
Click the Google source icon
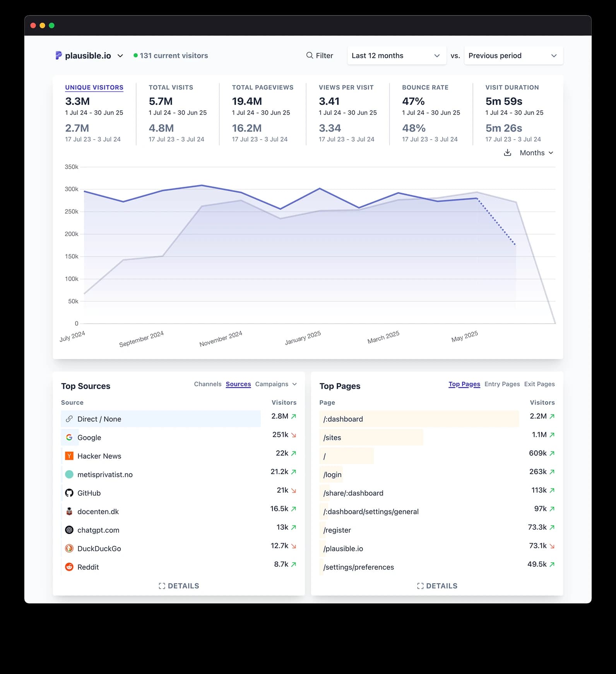click(69, 437)
